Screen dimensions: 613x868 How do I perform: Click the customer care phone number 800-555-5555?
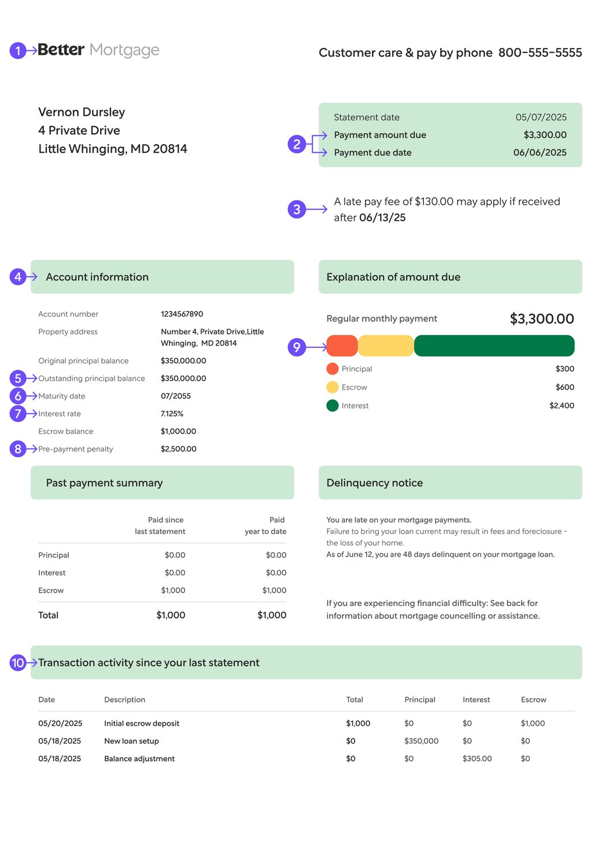[540, 53]
